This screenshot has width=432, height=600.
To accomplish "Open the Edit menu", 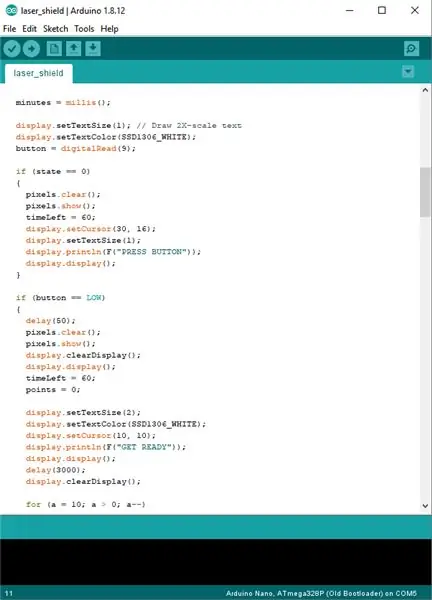I will click(29, 29).
